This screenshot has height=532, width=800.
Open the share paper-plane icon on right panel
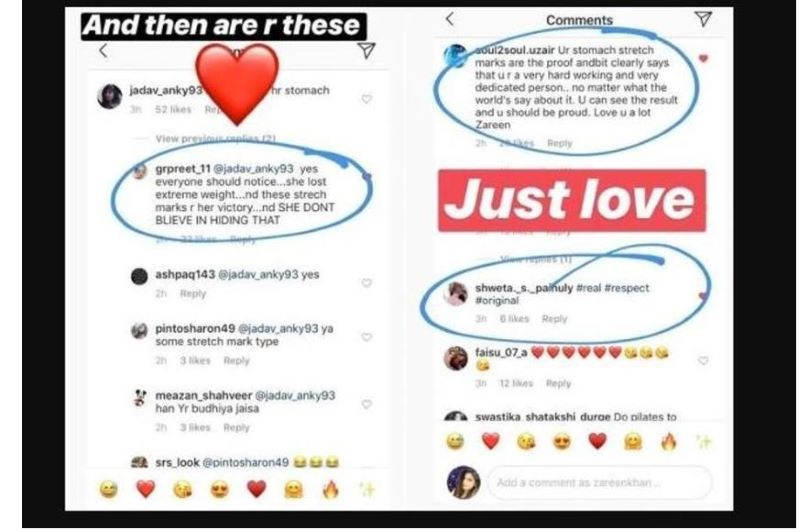(704, 19)
